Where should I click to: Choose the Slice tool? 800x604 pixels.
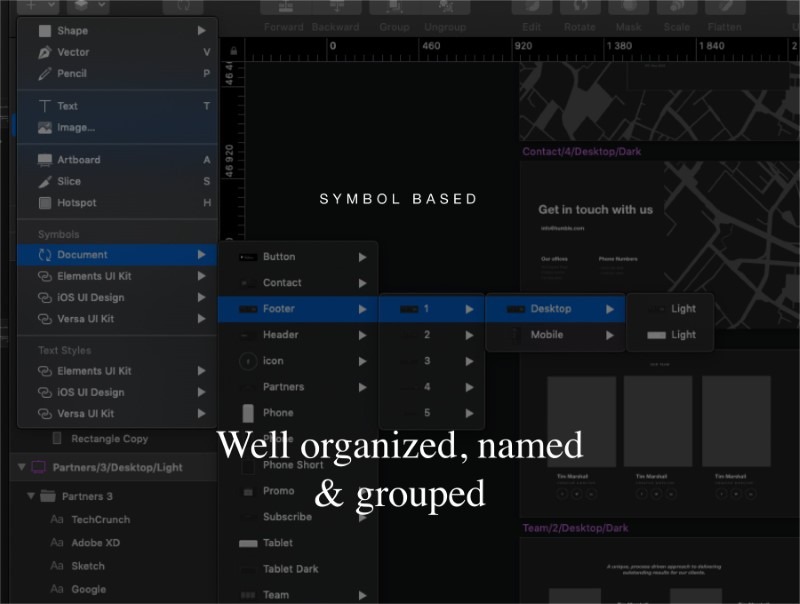click(x=68, y=182)
